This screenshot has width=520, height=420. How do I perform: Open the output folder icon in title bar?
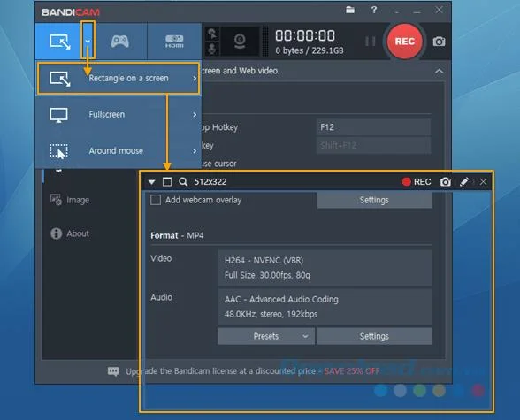[350, 10]
